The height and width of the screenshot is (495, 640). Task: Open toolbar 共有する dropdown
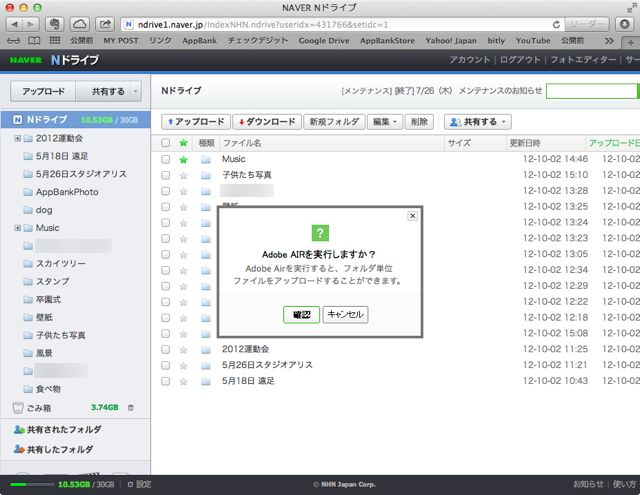tap(478, 122)
